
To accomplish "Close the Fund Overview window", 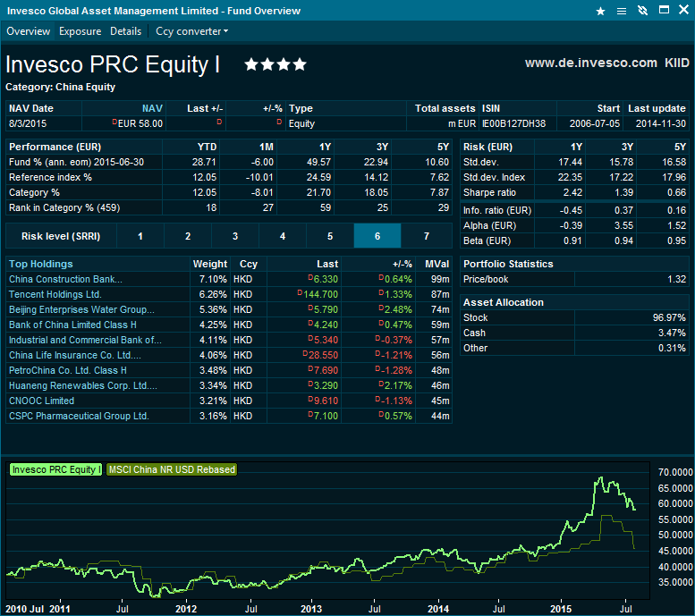I will tap(684, 10).
